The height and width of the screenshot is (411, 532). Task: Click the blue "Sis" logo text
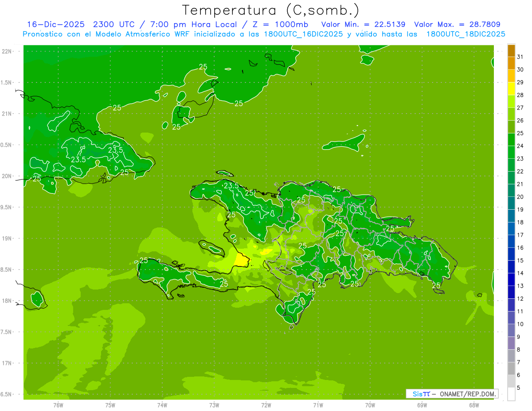click(418, 394)
